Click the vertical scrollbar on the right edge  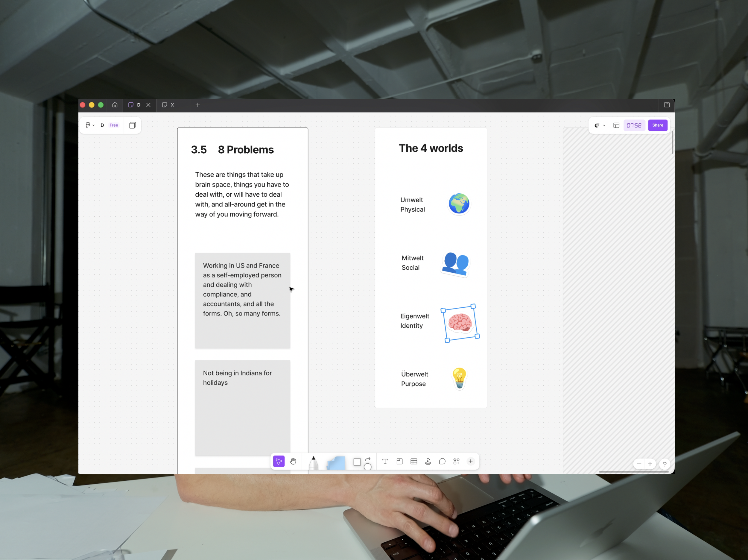click(x=672, y=142)
